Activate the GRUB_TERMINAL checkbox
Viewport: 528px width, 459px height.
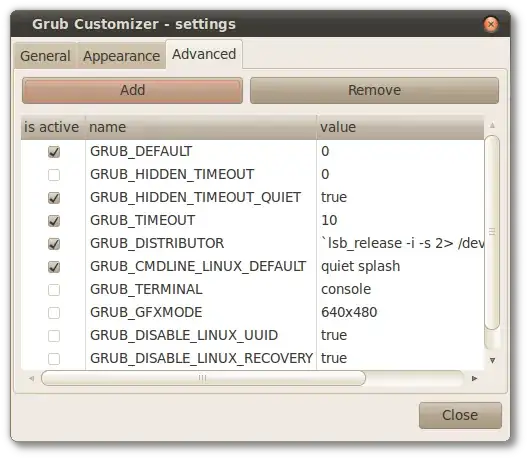54,290
